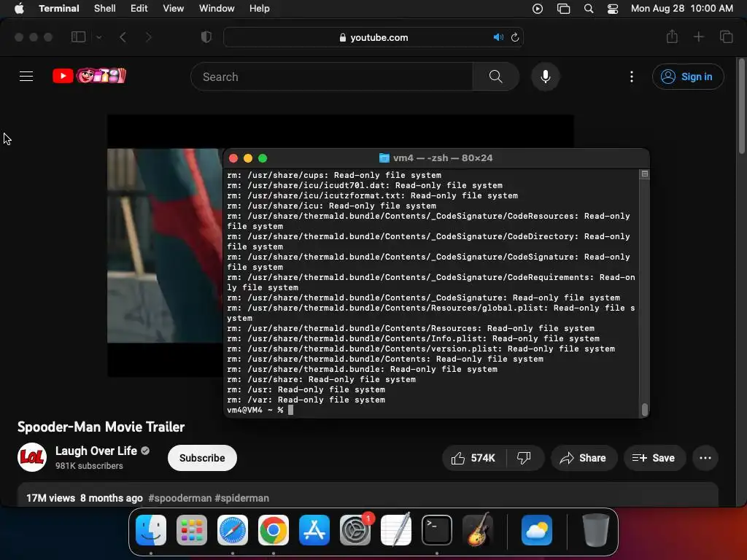
Task: Open the Window menu
Action: [217, 9]
